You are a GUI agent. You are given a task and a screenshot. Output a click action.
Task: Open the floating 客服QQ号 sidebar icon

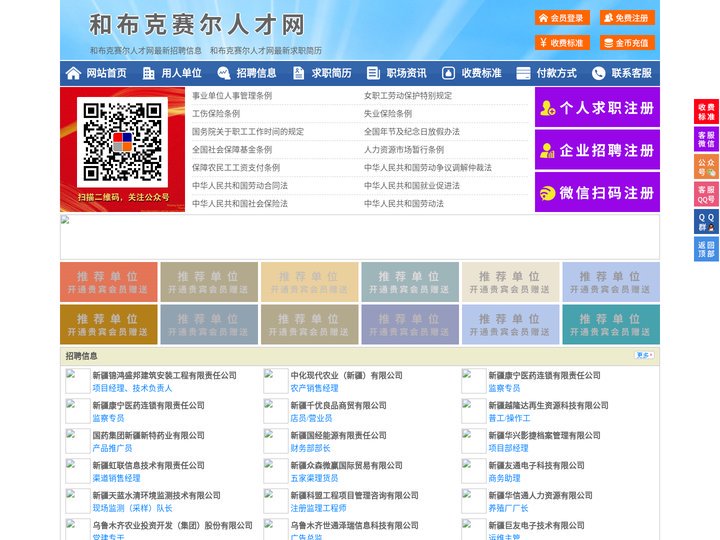[706, 194]
